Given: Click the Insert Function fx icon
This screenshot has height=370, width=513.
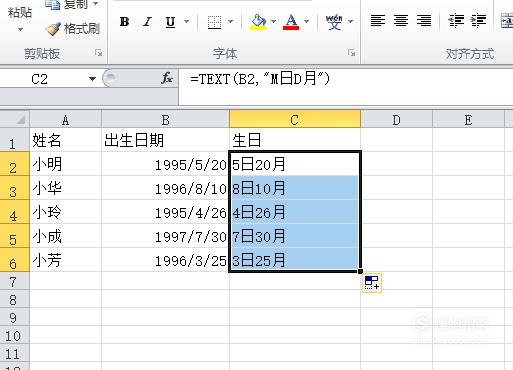Looking at the screenshot, I should (167, 79).
